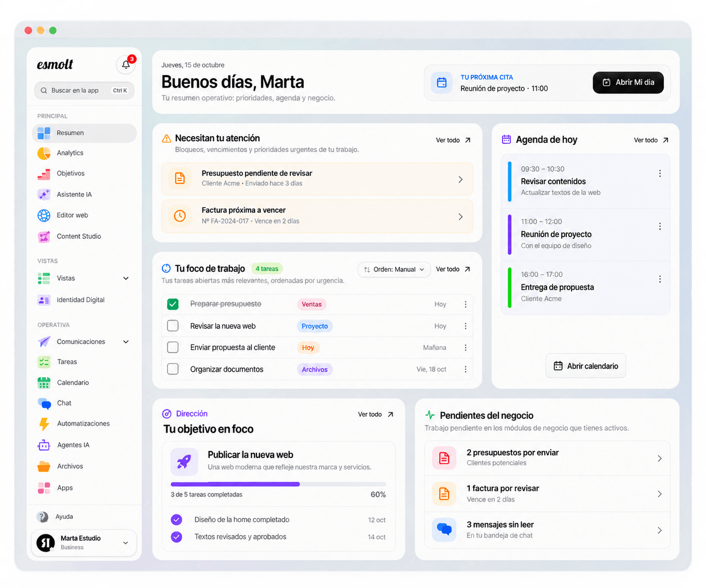The height and width of the screenshot is (588, 706).
Task: Click the Ventas color tag
Action: [311, 305]
